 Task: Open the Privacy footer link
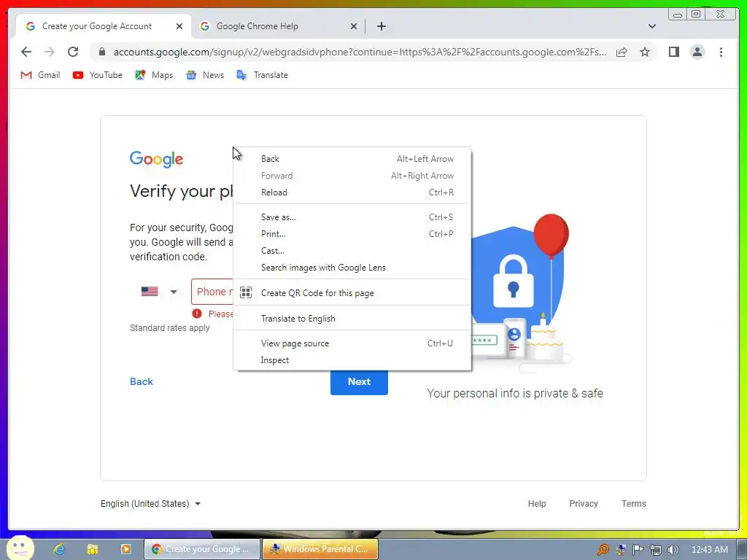tap(583, 503)
